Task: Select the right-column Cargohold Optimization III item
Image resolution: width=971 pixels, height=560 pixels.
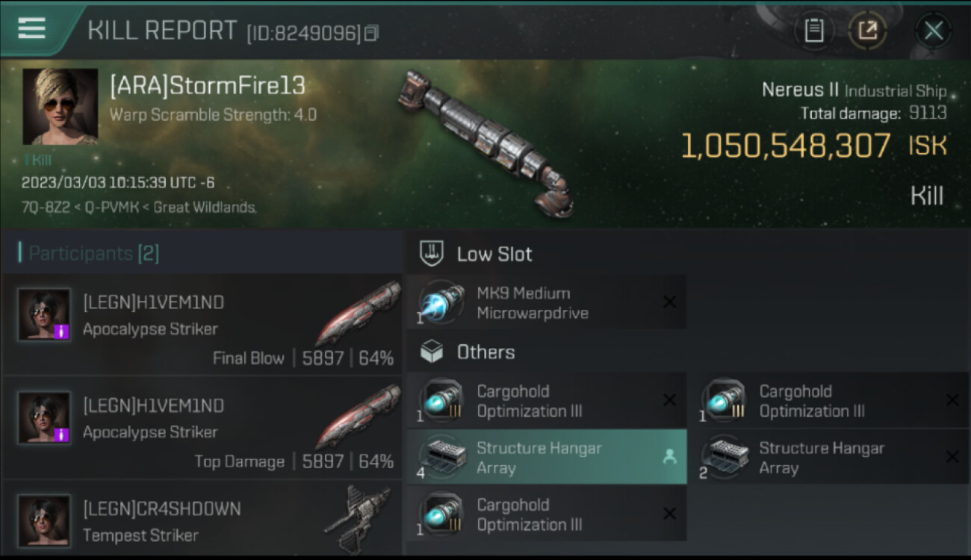Action: click(x=829, y=400)
